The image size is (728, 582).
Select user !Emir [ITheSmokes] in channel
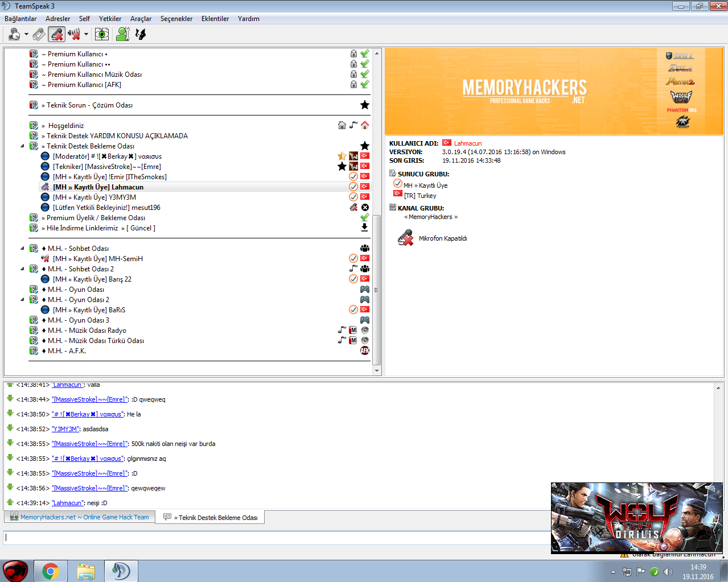(x=110, y=177)
